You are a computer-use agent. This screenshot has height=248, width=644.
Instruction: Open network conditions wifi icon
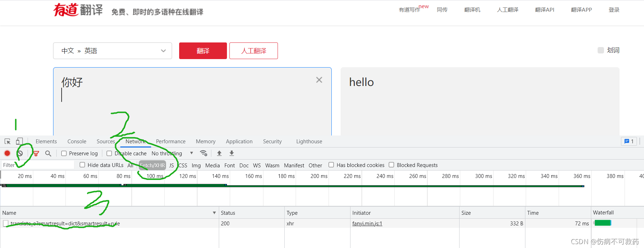(204, 153)
